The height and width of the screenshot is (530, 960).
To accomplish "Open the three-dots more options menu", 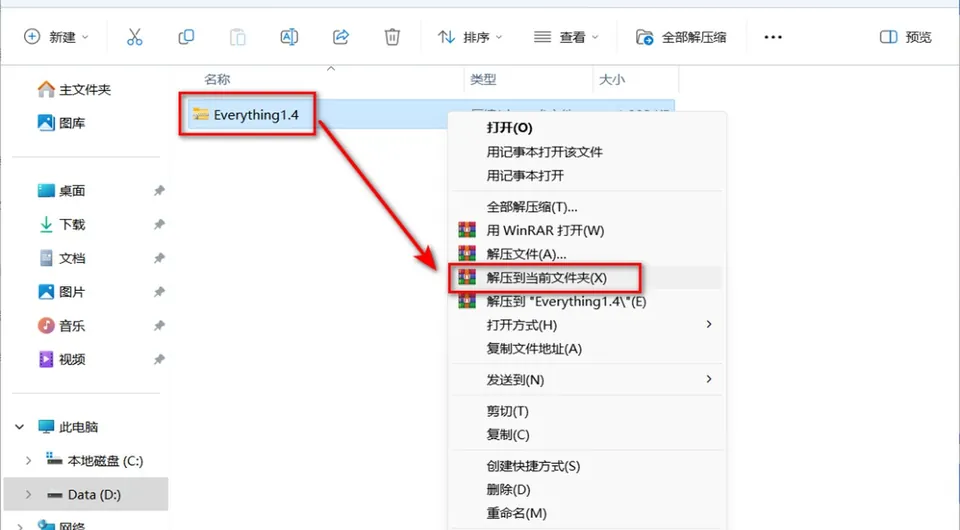I will [773, 37].
